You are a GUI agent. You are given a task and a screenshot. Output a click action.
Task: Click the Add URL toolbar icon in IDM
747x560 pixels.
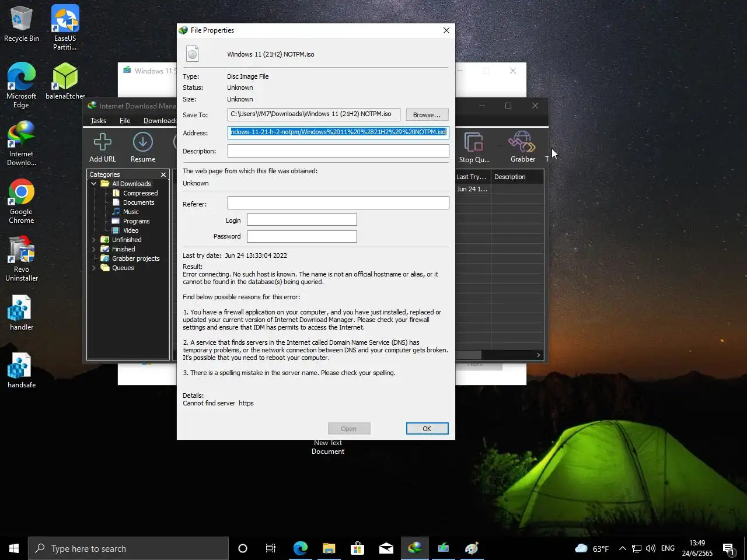103,147
